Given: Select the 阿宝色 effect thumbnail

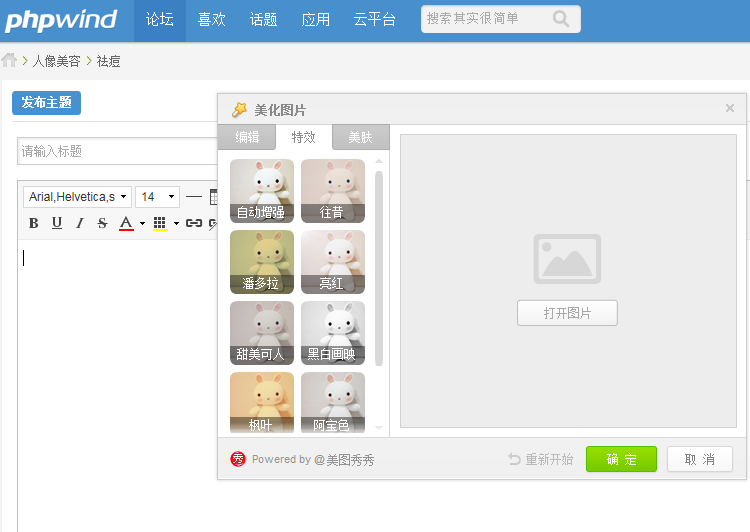Looking at the screenshot, I should pos(333,403).
